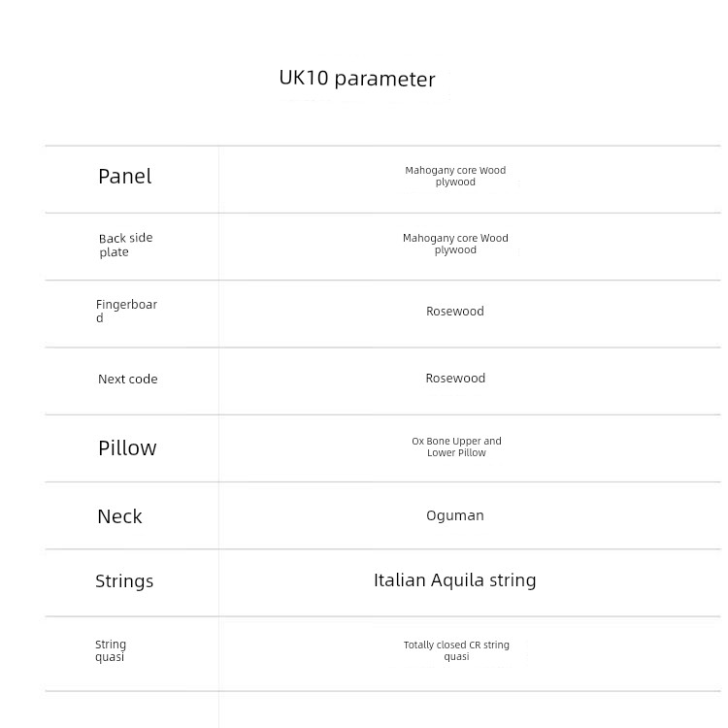Click the "Oguman" neck material value
The height and width of the screenshot is (728, 728).
(454, 515)
